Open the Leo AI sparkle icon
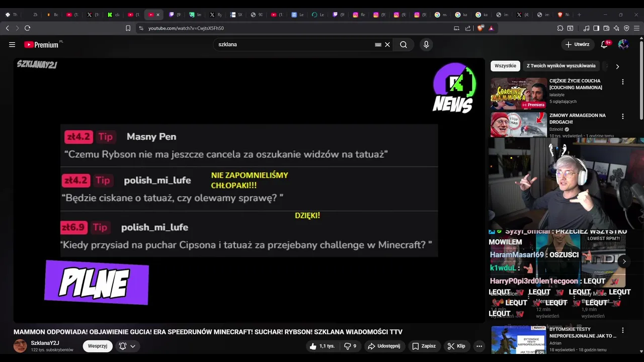The height and width of the screenshot is (362, 644). [x=616, y=28]
